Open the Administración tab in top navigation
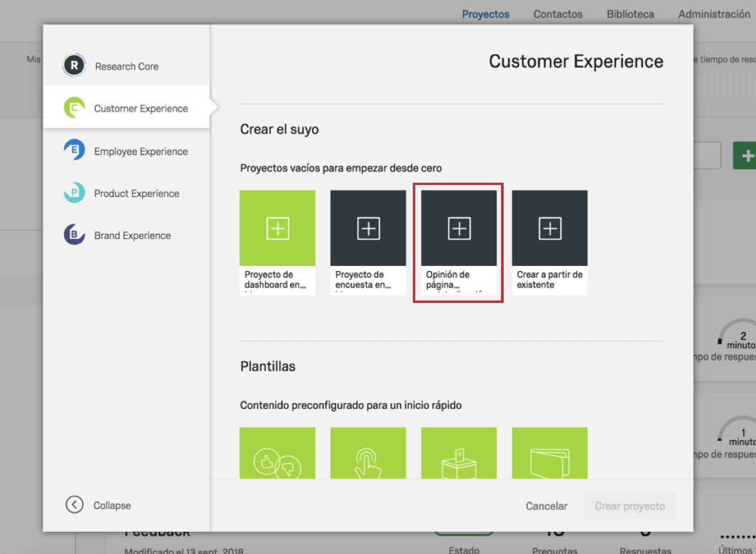 coord(714,14)
